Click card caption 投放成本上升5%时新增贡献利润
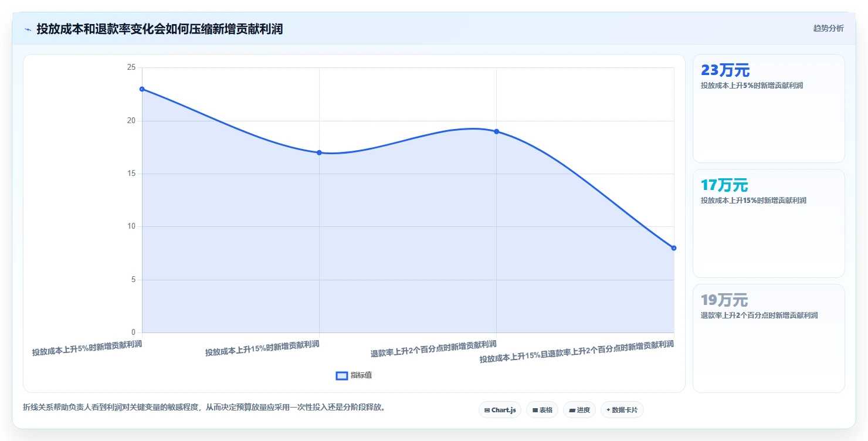 751,86
